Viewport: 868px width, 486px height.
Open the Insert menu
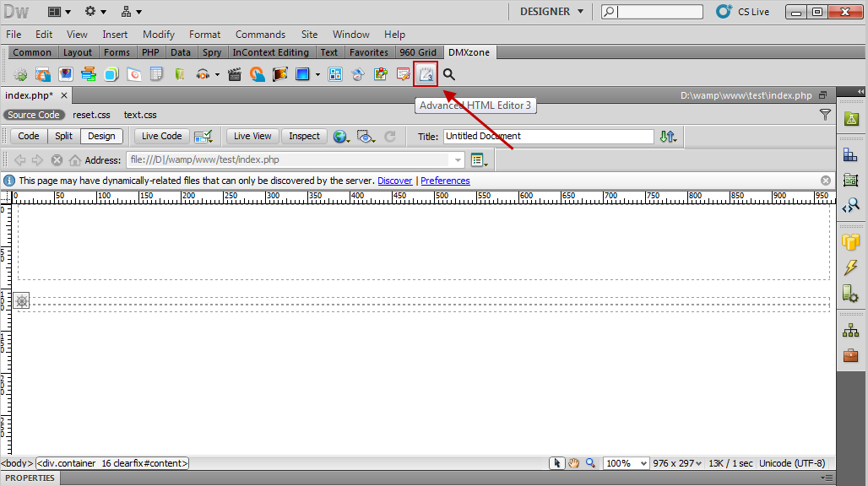coord(115,35)
